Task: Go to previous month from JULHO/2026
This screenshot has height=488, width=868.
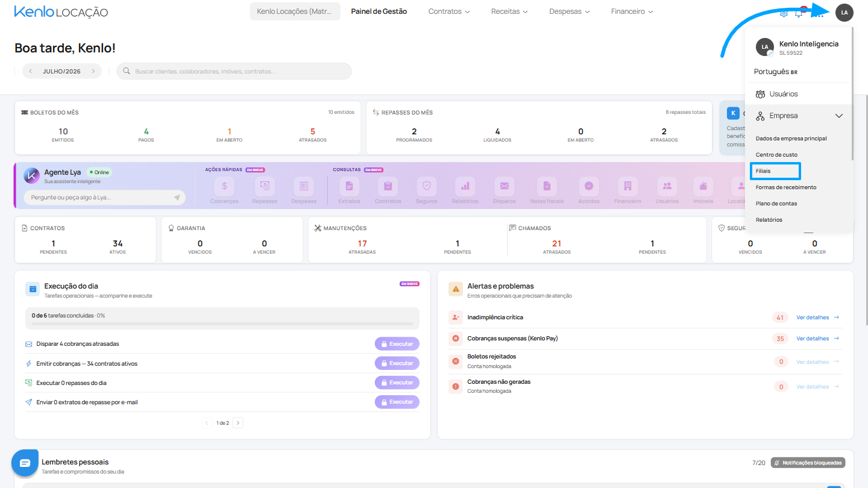Action: (x=30, y=71)
